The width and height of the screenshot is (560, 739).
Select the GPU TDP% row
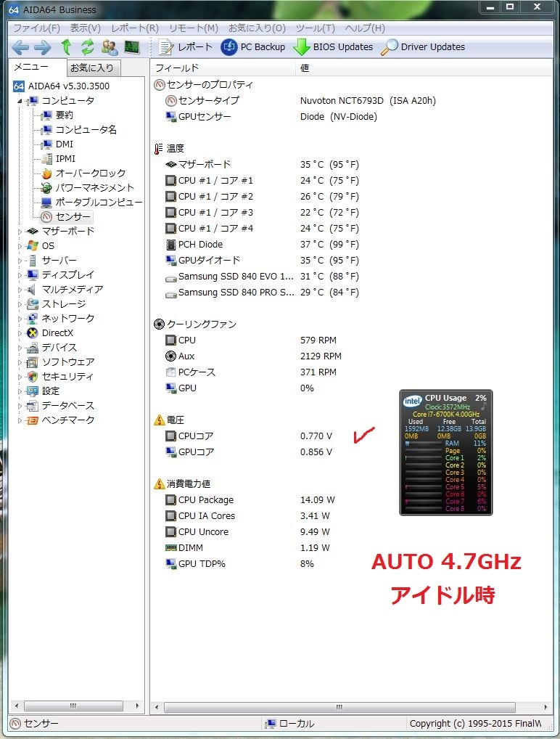pyautogui.click(x=240, y=563)
